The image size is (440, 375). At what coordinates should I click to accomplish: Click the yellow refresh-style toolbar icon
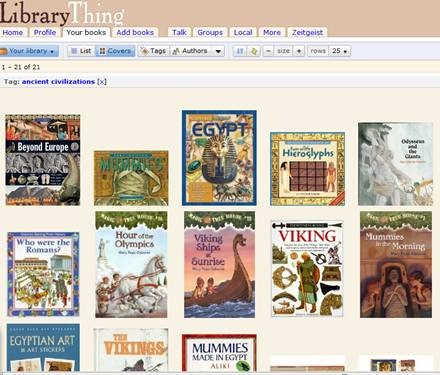pyautogui.click(x=254, y=51)
